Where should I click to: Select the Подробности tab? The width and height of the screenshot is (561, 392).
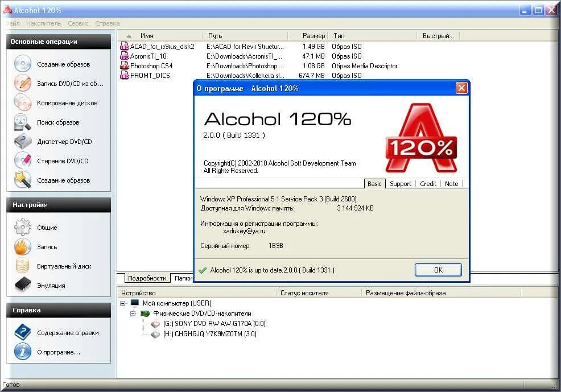point(147,278)
